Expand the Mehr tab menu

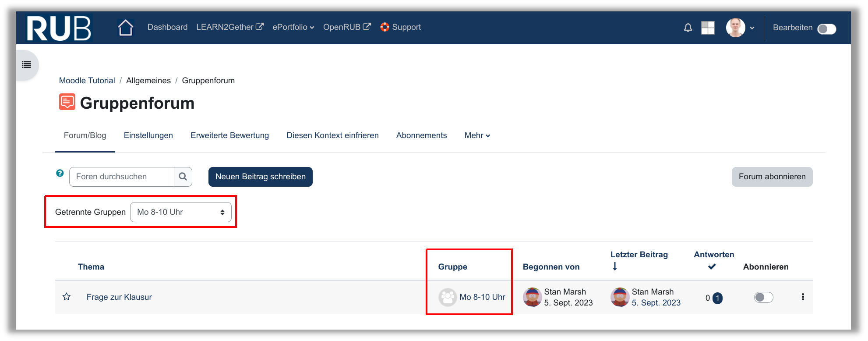477,135
